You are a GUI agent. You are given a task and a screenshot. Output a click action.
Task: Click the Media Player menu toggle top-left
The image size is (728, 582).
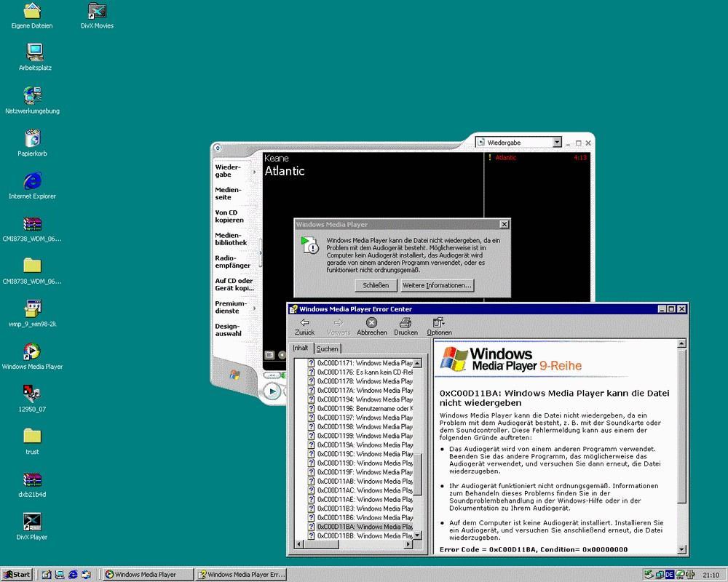click(218, 148)
